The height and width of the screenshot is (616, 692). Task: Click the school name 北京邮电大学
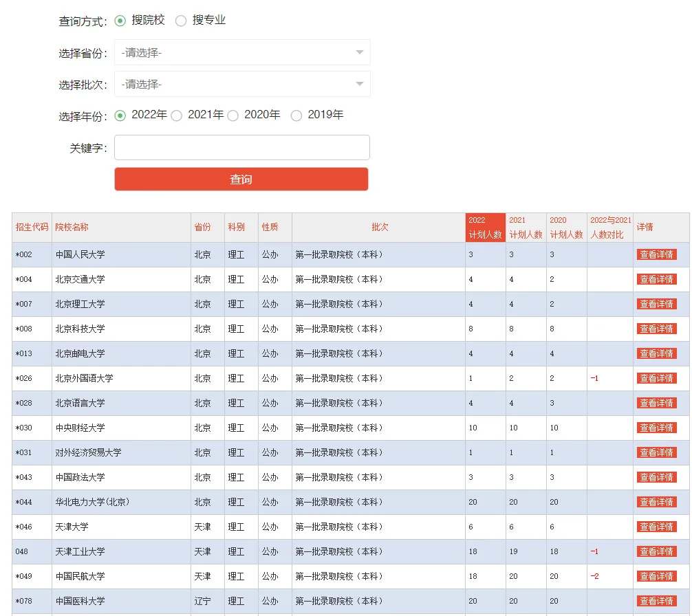[x=80, y=353]
